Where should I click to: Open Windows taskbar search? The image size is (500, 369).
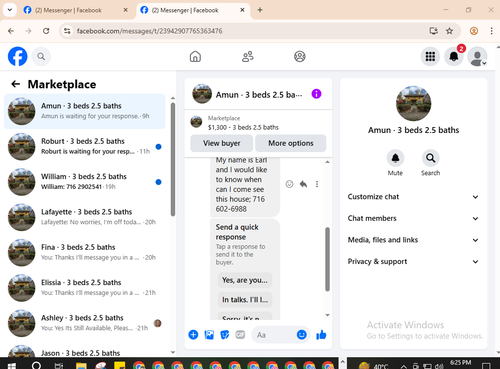[36, 365]
